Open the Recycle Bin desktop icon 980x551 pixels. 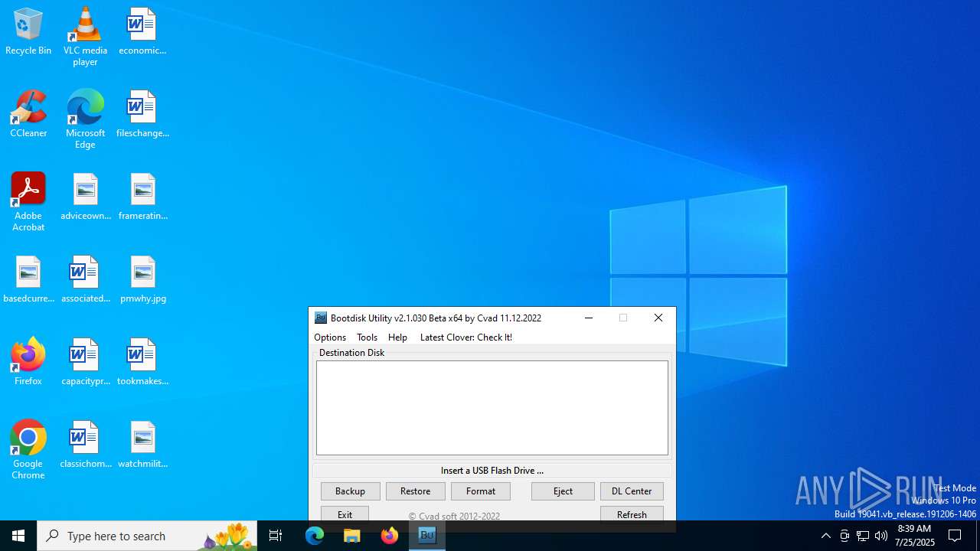coord(28,31)
